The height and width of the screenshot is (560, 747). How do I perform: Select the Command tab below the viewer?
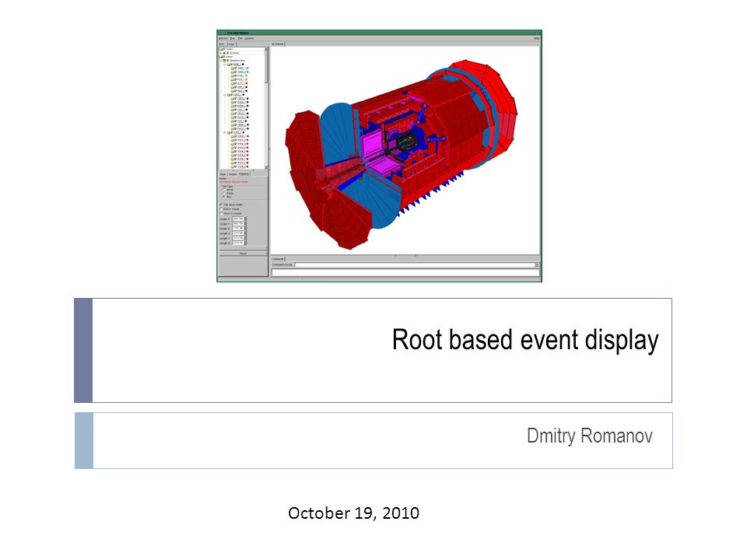pyautogui.click(x=278, y=258)
